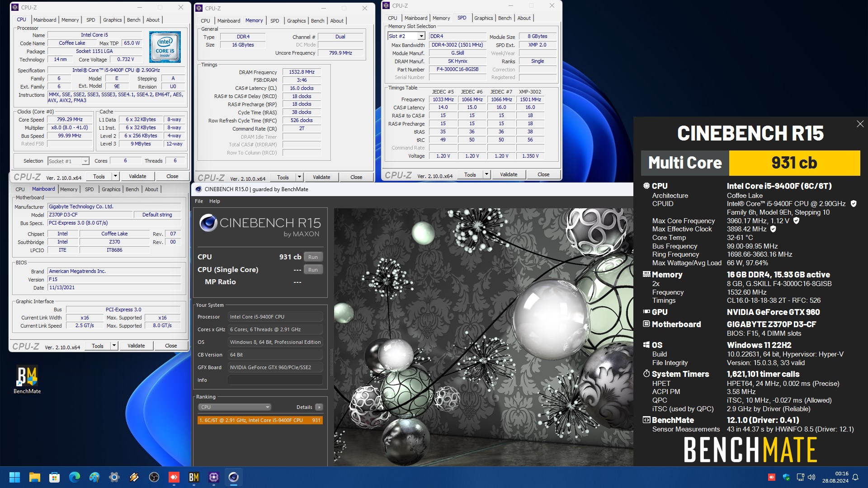The width and height of the screenshot is (868, 488).
Task: Open the Cinebench File menu
Action: pyautogui.click(x=199, y=201)
